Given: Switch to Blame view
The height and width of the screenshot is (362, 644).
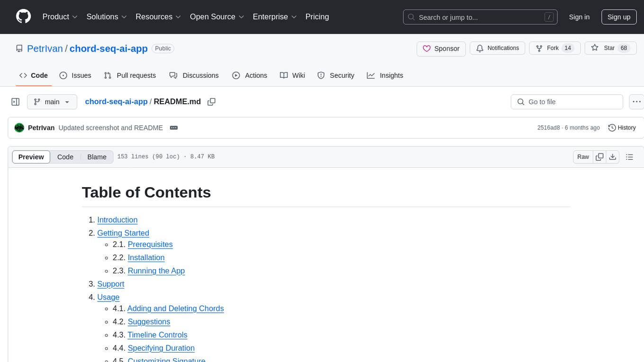Looking at the screenshot, I should [x=97, y=157].
